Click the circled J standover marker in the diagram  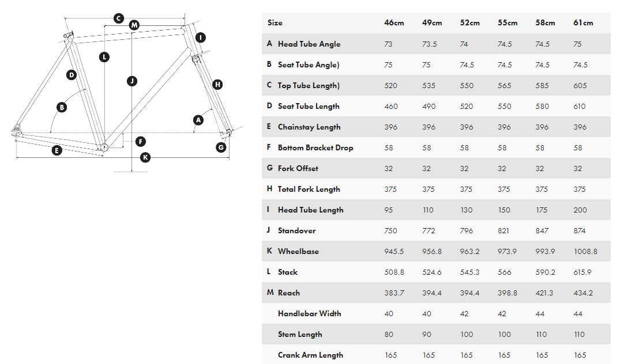132,81
